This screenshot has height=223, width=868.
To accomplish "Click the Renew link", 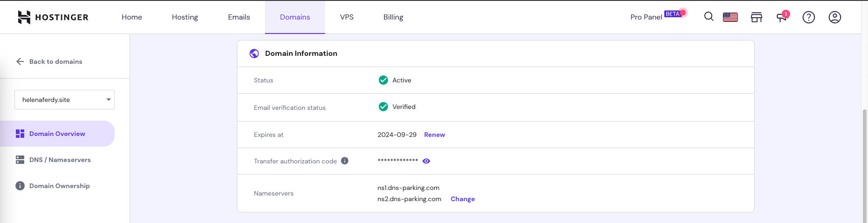I will [x=434, y=135].
